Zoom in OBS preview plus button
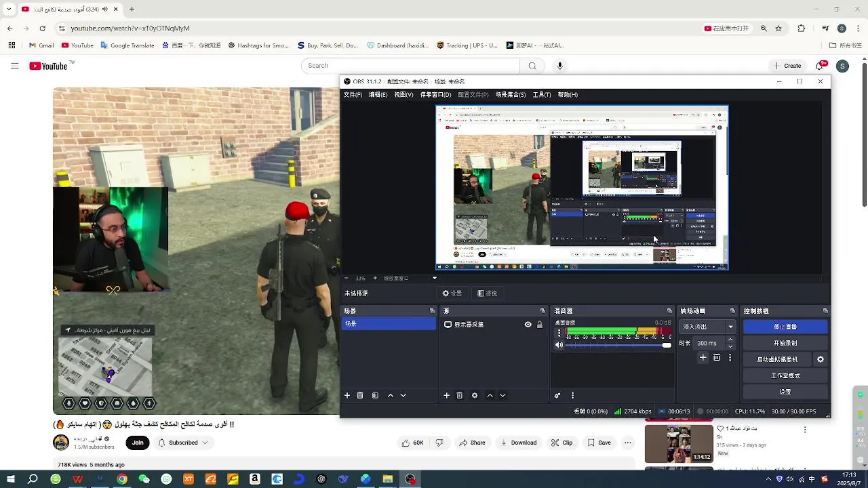Viewport: 868px width, 488px height. pos(375,278)
